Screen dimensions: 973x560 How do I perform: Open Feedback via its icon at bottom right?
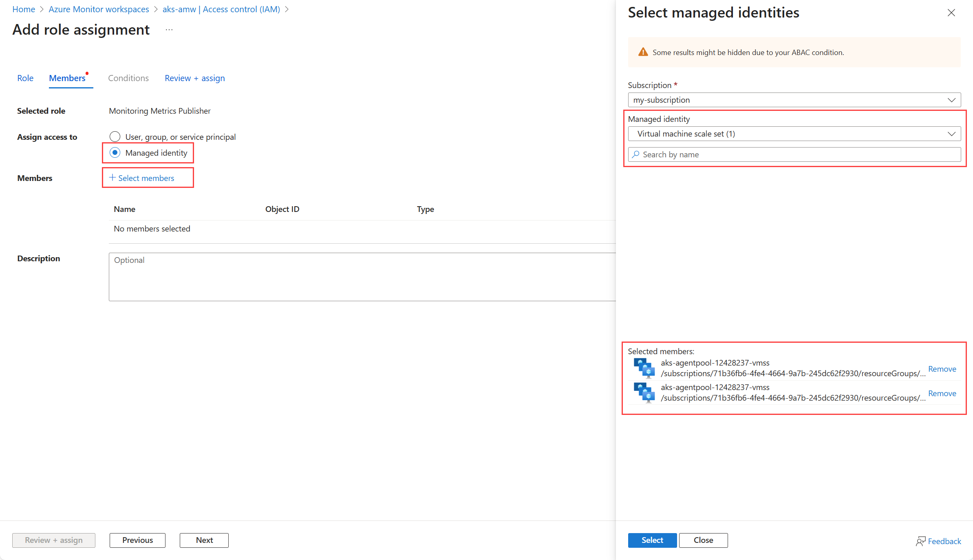921,541
